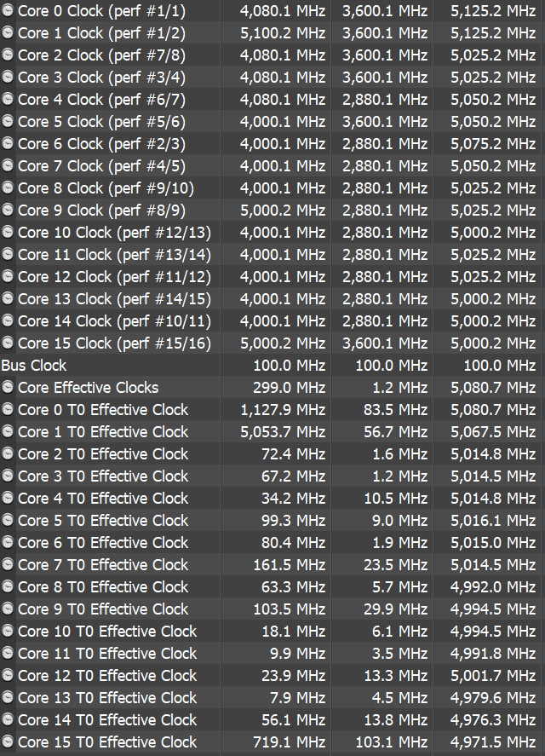Click the icon next to Core 15 Clock

click(7, 343)
